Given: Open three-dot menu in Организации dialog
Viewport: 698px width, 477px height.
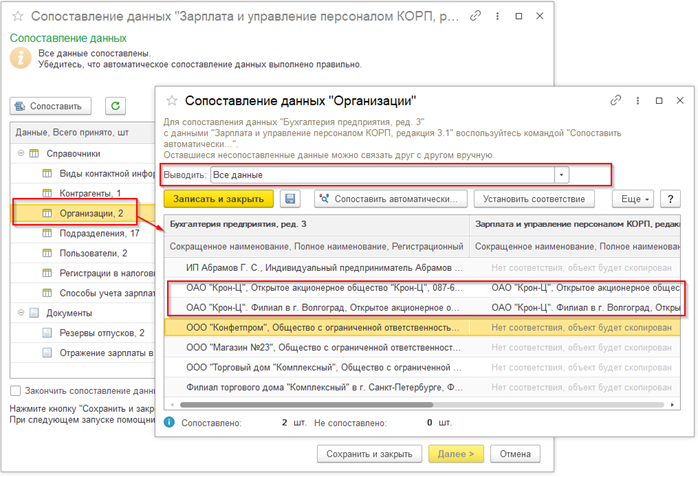Looking at the screenshot, I should click(x=637, y=101).
